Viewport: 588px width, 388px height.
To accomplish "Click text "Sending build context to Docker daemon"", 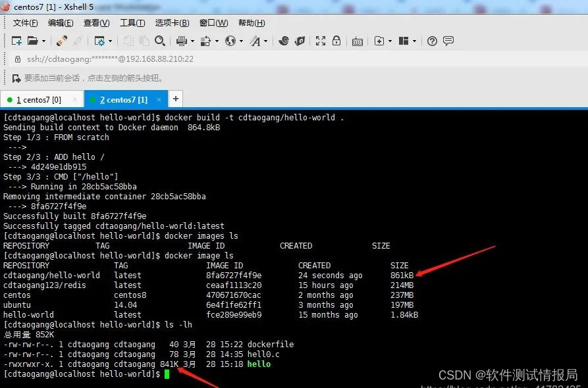I will pos(91,128).
